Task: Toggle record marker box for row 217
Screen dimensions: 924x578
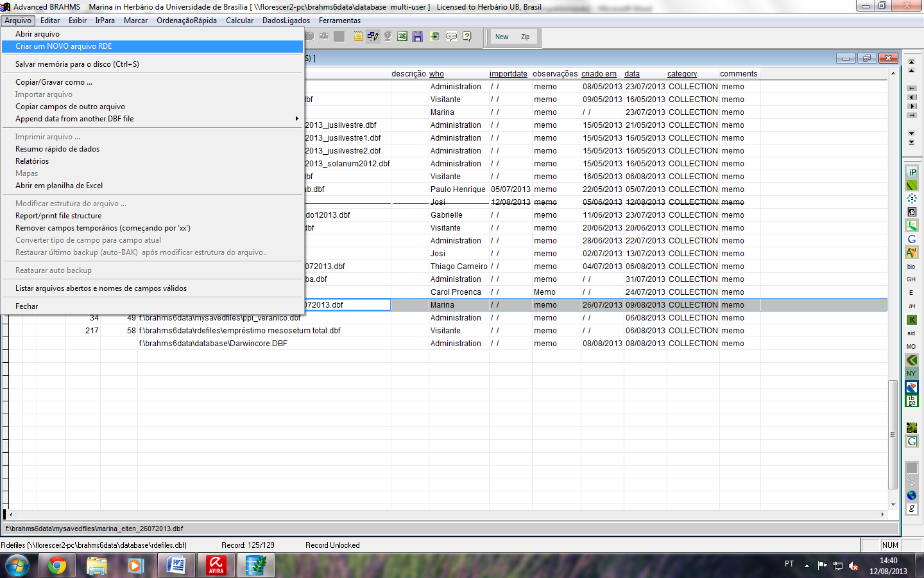Action: pos(6,331)
